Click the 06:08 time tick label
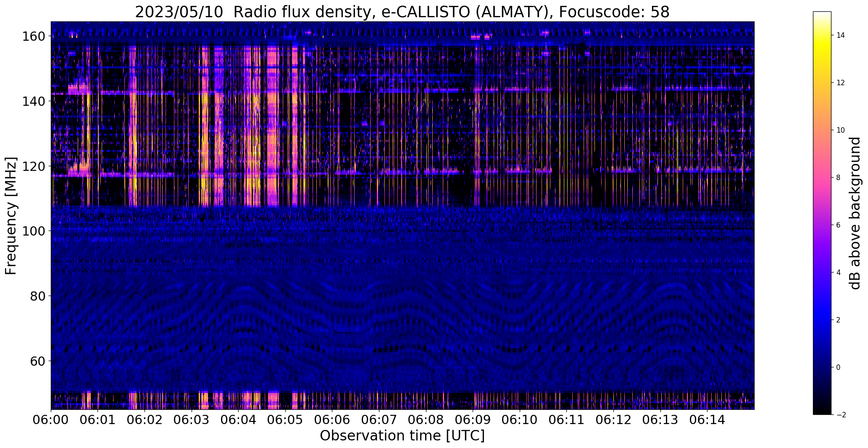This screenshot has height=448, width=868. (426, 420)
